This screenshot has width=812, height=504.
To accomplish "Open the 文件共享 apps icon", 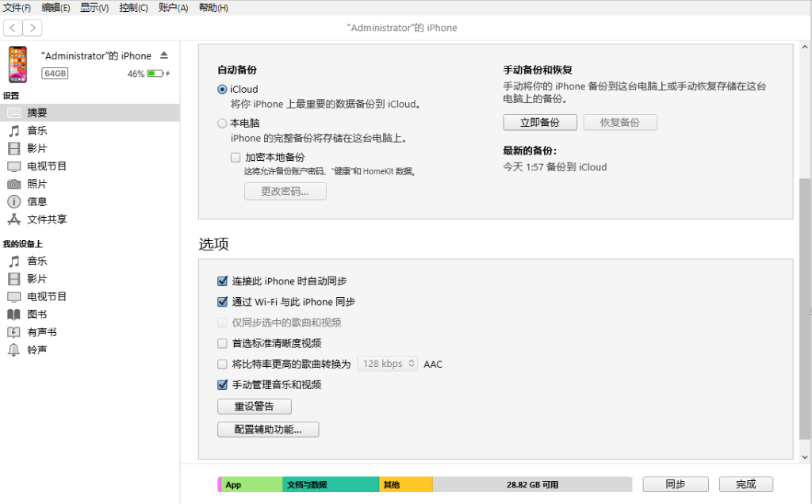I will pos(14,220).
